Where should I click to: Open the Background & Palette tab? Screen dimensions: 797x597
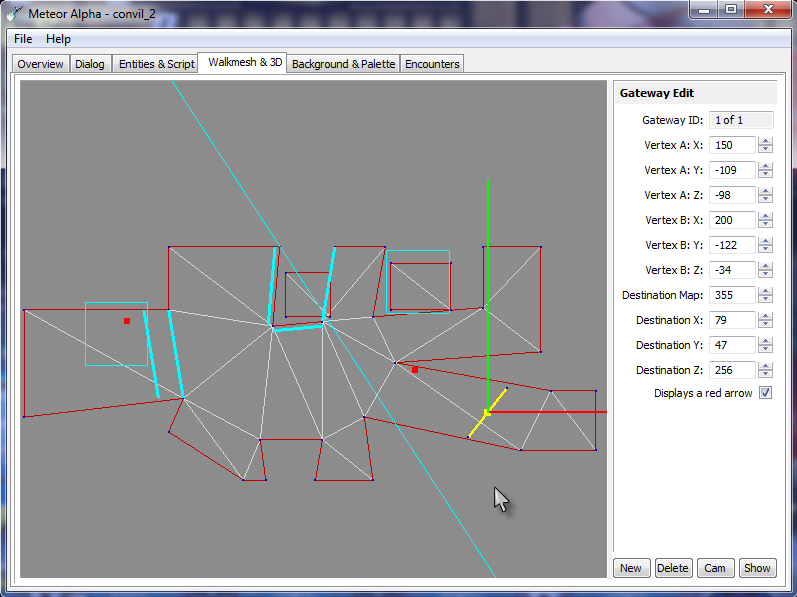click(x=343, y=64)
